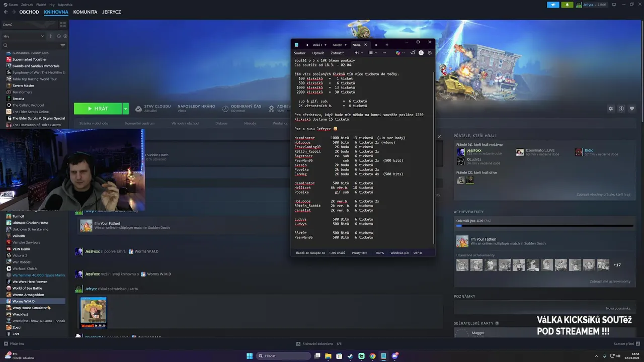The image size is (644, 362).
Task: Open the Zobrazit menu in Steam's menu bar
Action: 27,5
